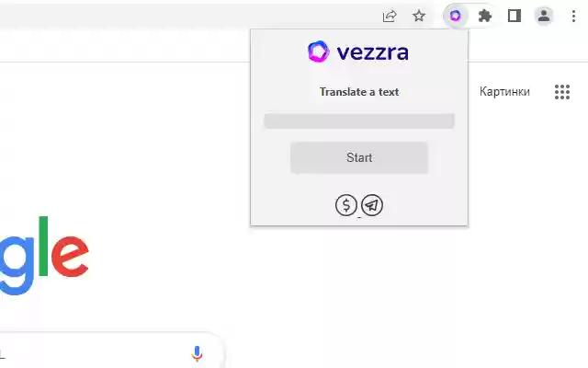Click inside the Google search box

pyautogui.click(x=92, y=353)
